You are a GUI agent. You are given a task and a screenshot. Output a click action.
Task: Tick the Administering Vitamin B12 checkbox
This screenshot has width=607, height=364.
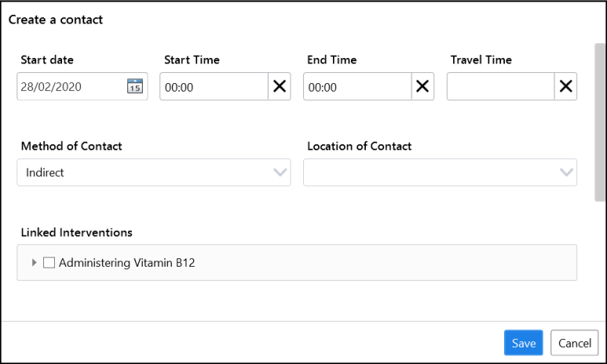[x=49, y=263]
